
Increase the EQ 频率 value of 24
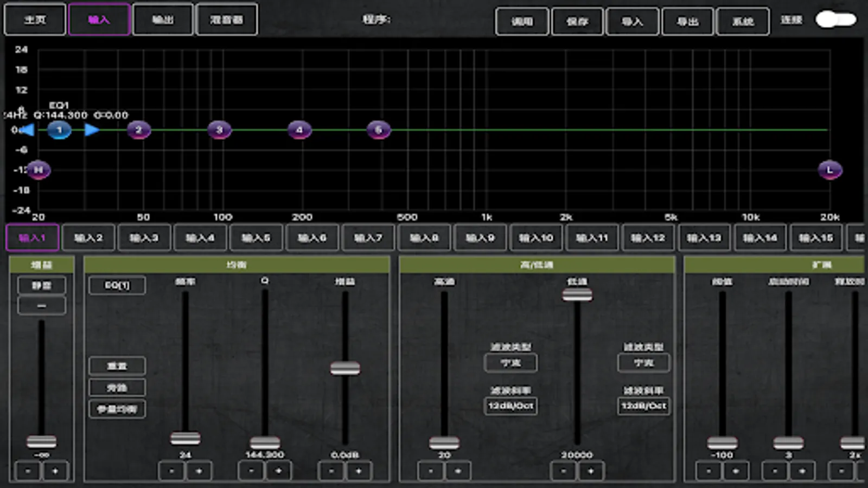(x=199, y=471)
